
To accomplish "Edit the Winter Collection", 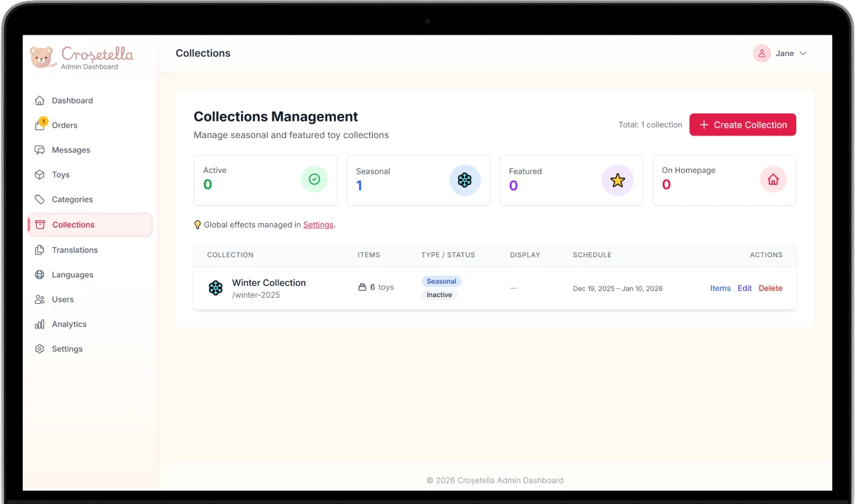I will pyautogui.click(x=744, y=288).
